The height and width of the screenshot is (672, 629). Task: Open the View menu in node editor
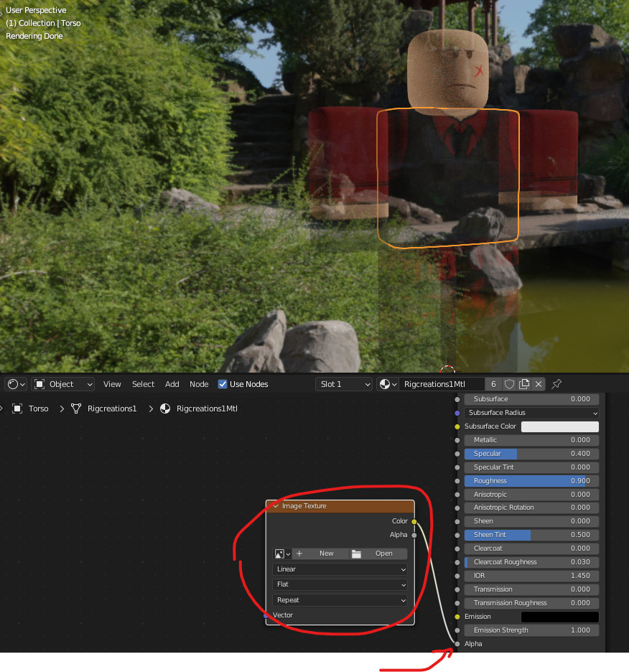(x=112, y=384)
